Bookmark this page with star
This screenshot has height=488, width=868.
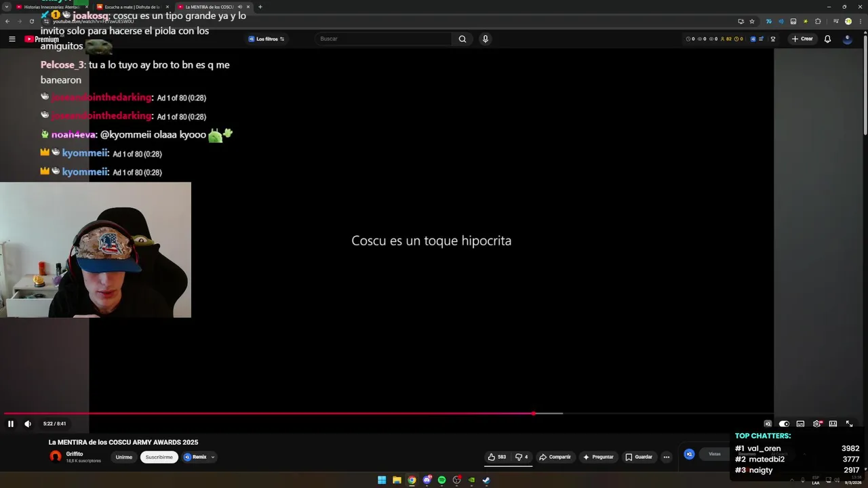[x=751, y=21]
